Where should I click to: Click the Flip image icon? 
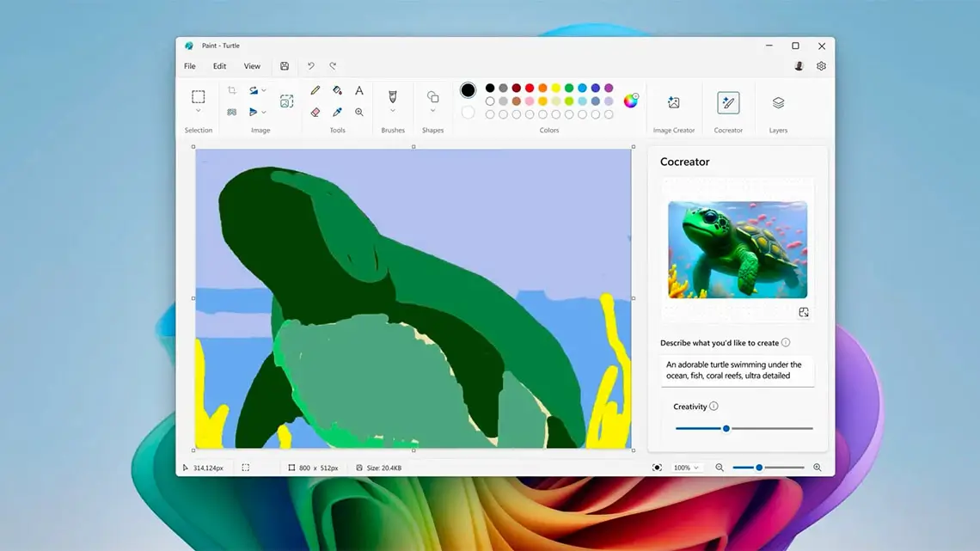click(x=253, y=113)
